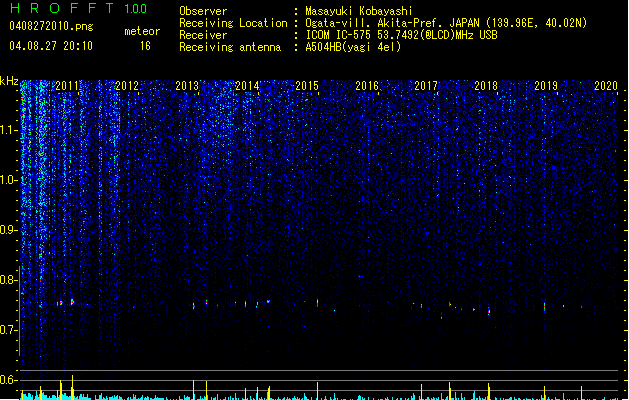This screenshot has width=629, height=400.
Task: Click the Receiving Location label
Action: (233, 23)
